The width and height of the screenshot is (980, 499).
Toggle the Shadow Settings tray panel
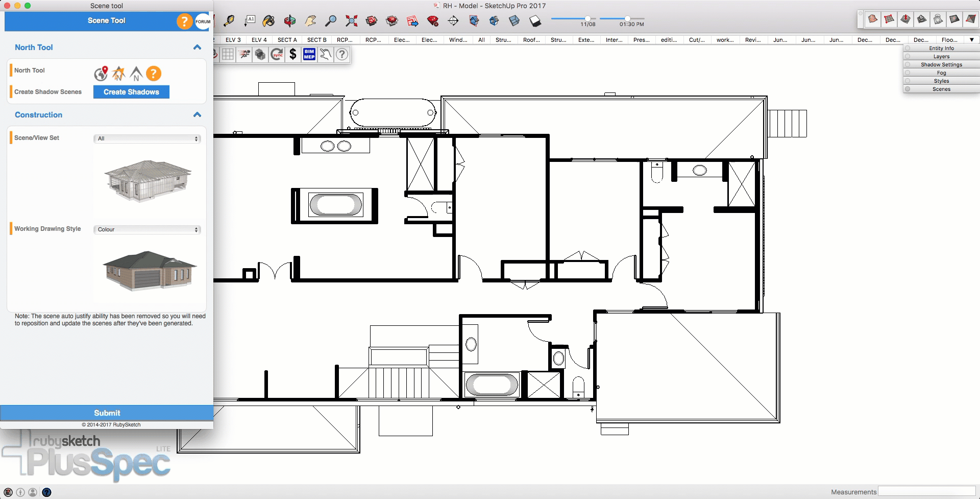(x=941, y=65)
